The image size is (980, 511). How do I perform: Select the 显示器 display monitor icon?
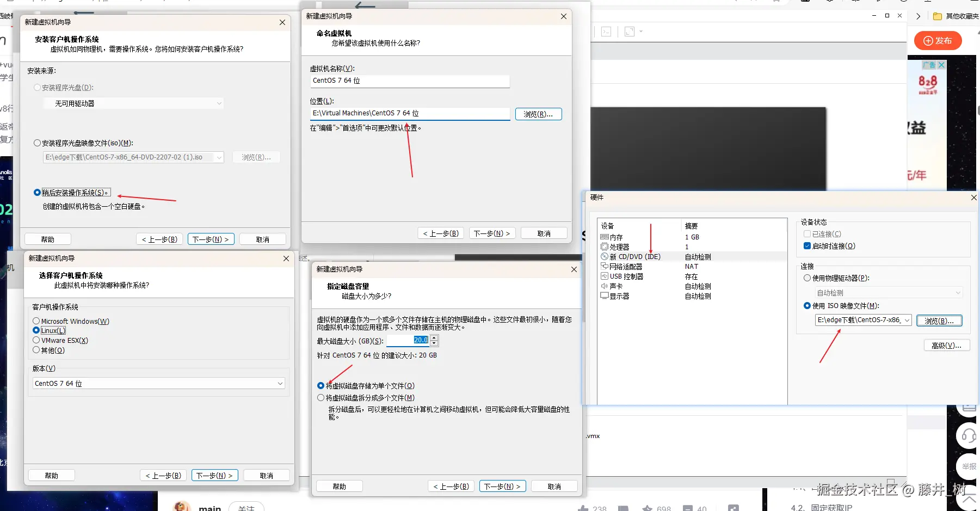coord(604,296)
